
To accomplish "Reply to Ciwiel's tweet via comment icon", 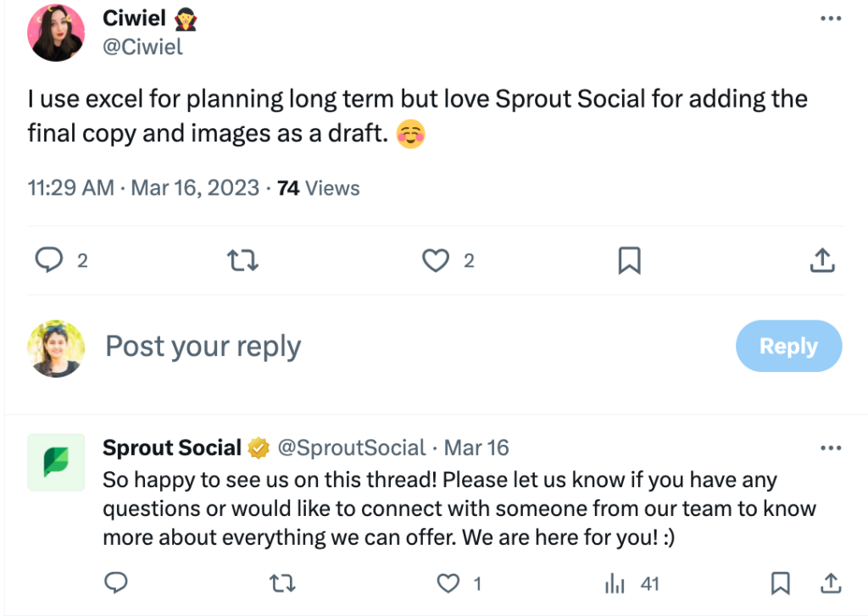I will (x=49, y=261).
